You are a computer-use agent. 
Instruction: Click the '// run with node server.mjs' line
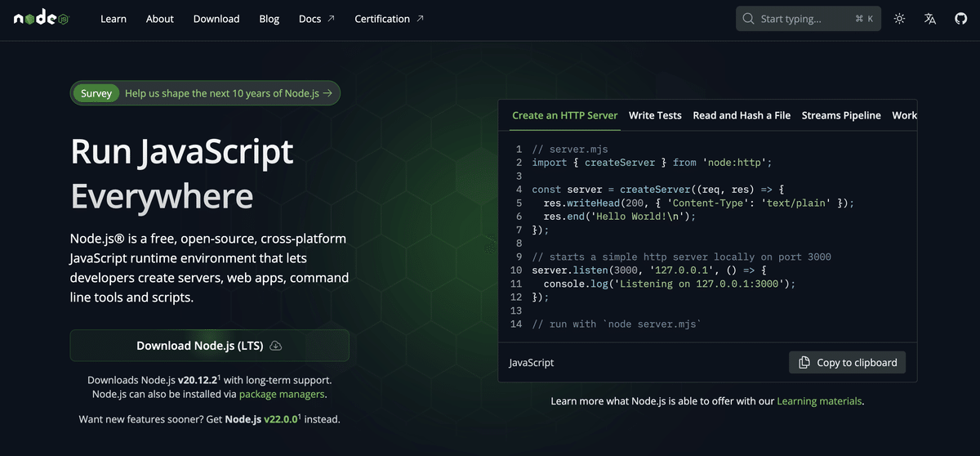pos(617,324)
